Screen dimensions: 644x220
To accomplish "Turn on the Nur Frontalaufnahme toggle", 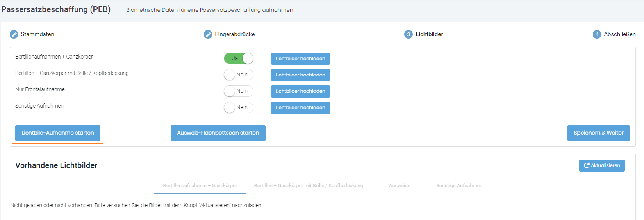I will point(239,91).
